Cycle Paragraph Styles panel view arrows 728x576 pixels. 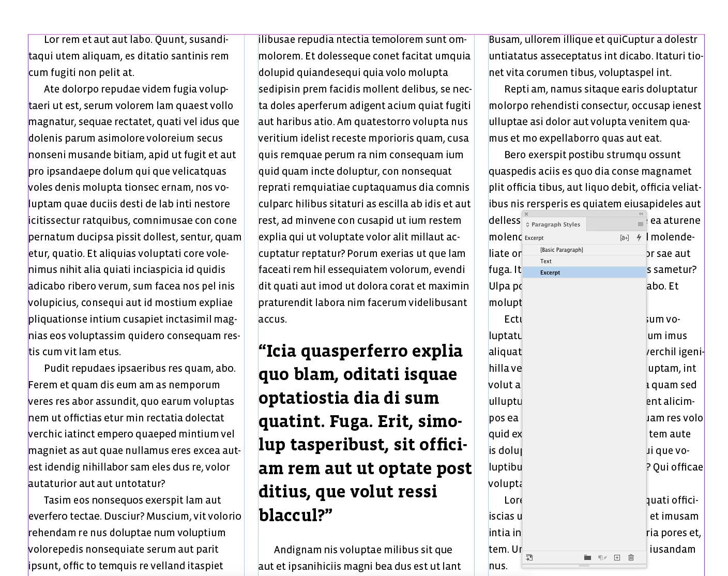tap(527, 225)
